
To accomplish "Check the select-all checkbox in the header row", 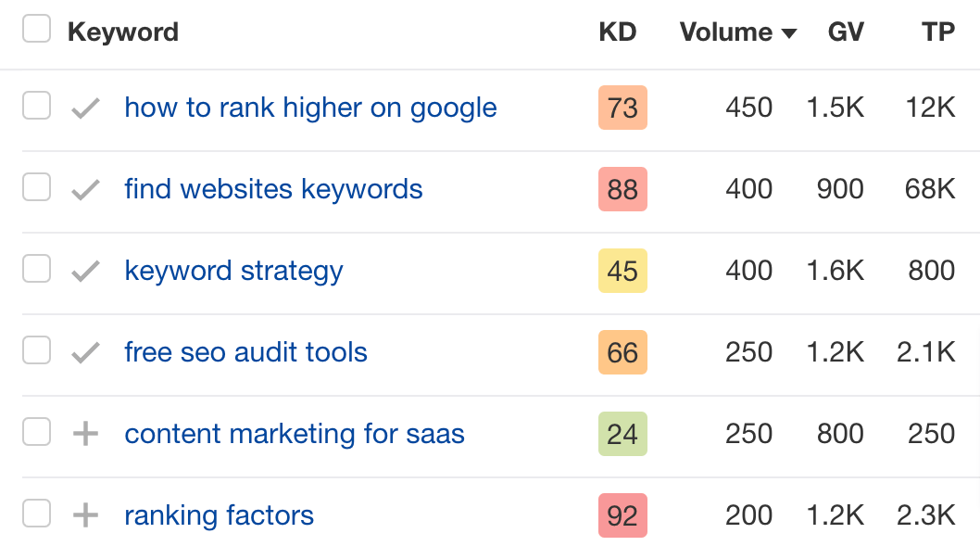I will 36,29.
